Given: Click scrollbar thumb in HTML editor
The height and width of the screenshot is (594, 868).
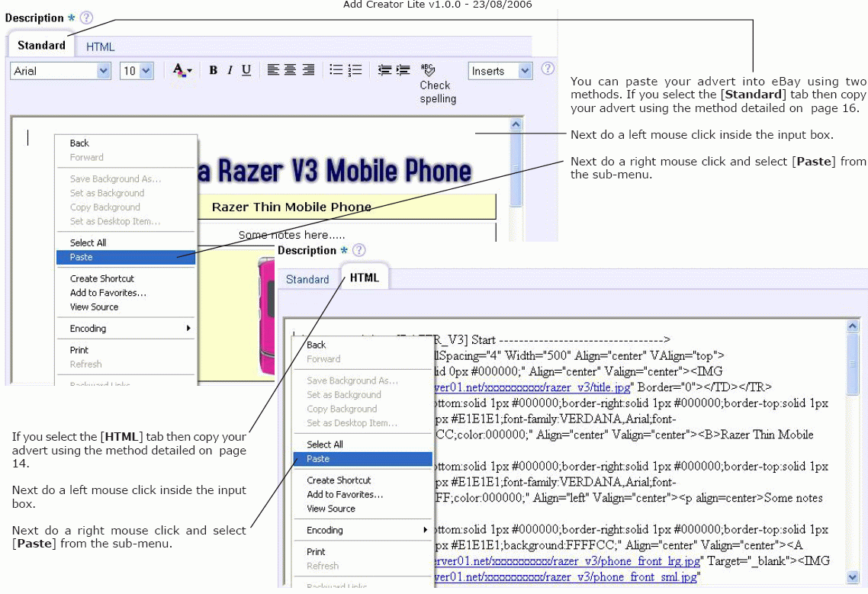Looking at the screenshot, I should tap(853, 364).
